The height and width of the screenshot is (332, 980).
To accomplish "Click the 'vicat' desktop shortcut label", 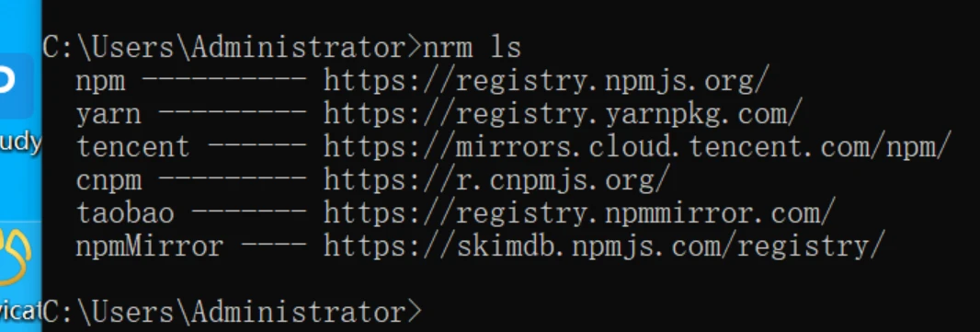I will (20, 310).
